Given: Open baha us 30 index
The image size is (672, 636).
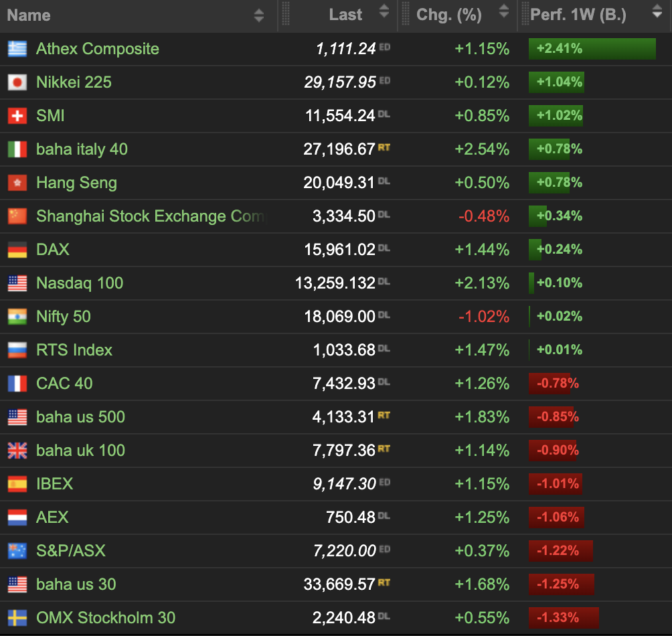Looking at the screenshot, I should tap(76, 584).
